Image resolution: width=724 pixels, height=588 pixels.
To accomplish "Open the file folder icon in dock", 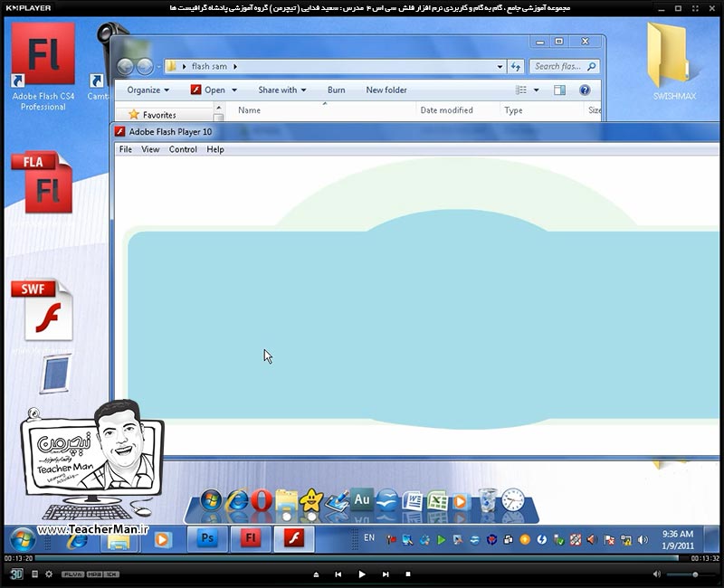I will (287, 501).
